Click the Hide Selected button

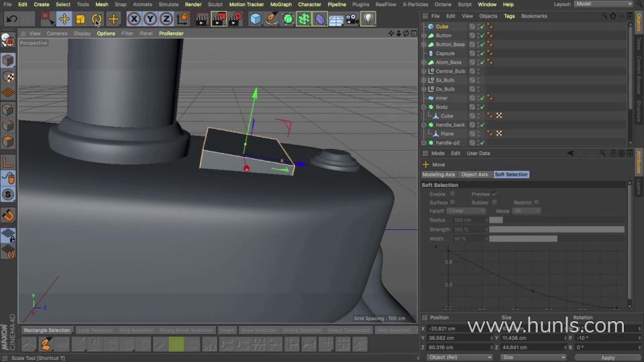click(x=393, y=330)
